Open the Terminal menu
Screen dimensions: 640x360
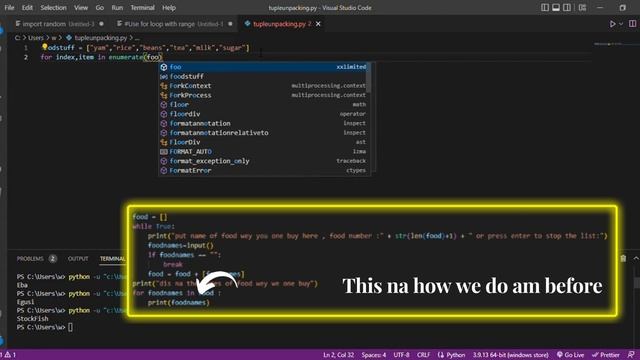tap(142, 8)
